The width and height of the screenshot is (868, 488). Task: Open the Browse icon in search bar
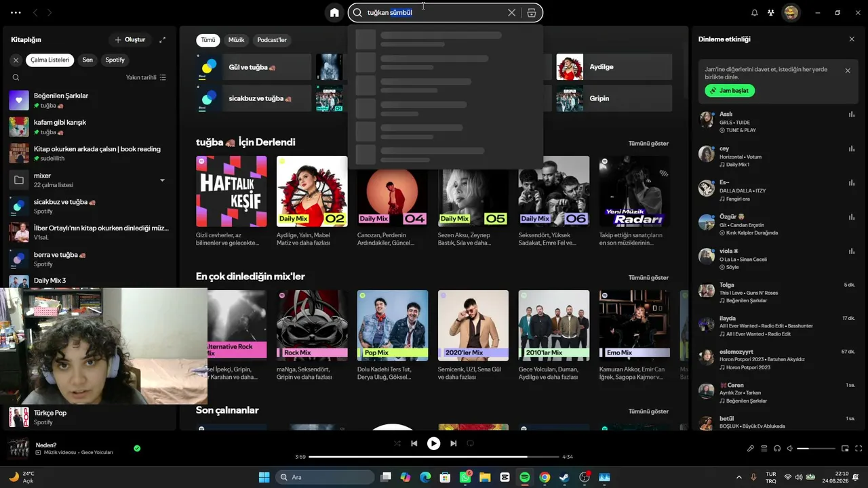532,12
